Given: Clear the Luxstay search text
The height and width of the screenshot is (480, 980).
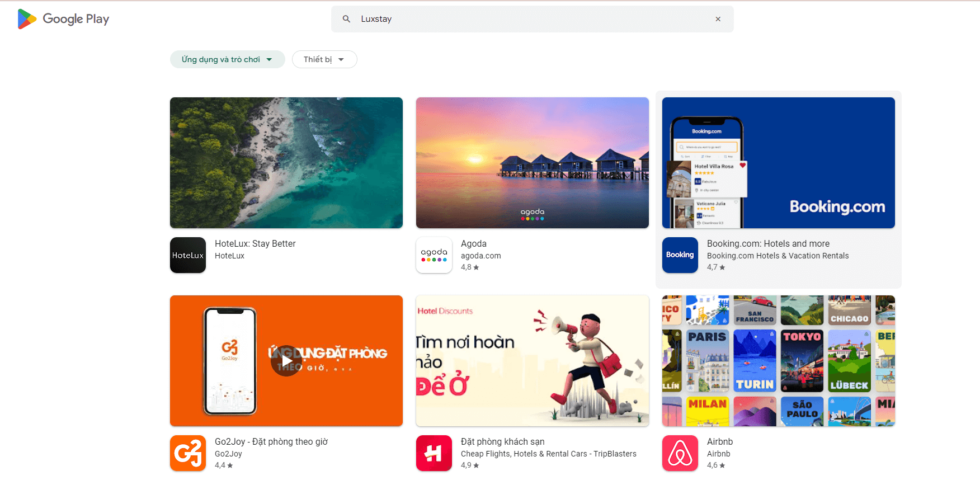Looking at the screenshot, I should click(718, 19).
